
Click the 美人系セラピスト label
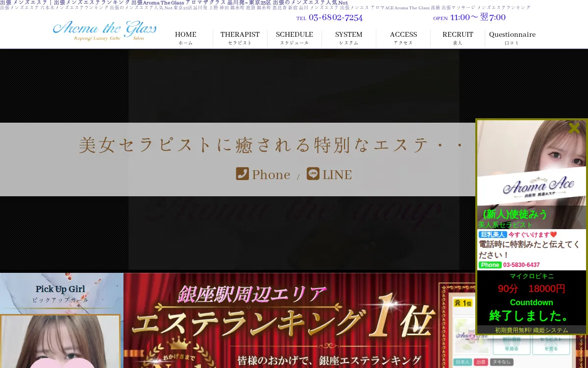tap(505, 225)
